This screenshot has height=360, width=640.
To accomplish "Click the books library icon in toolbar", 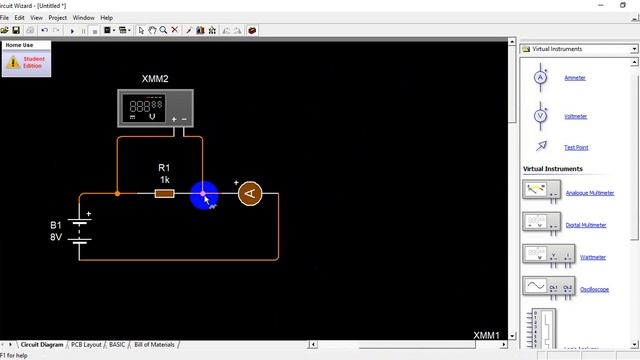I will (x=200, y=30).
